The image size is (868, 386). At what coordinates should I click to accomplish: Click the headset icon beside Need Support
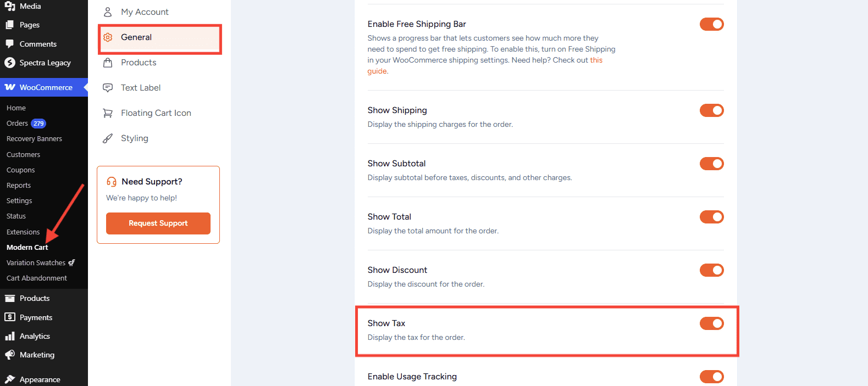(112, 182)
